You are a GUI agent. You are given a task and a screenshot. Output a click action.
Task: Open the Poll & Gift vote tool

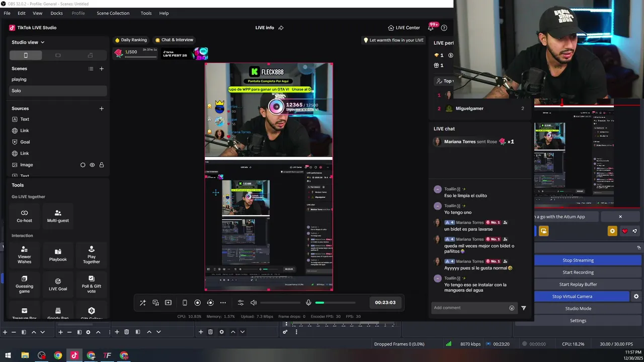tap(92, 284)
